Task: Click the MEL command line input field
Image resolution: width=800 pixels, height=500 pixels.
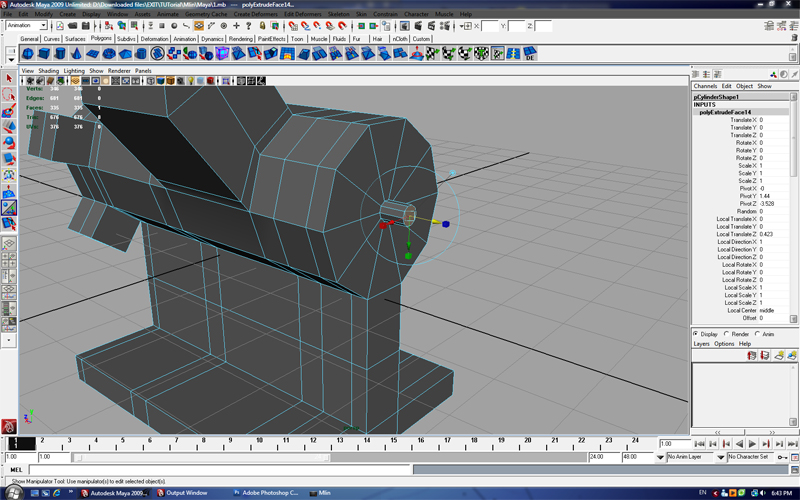Action: pyautogui.click(x=200, y=470)
